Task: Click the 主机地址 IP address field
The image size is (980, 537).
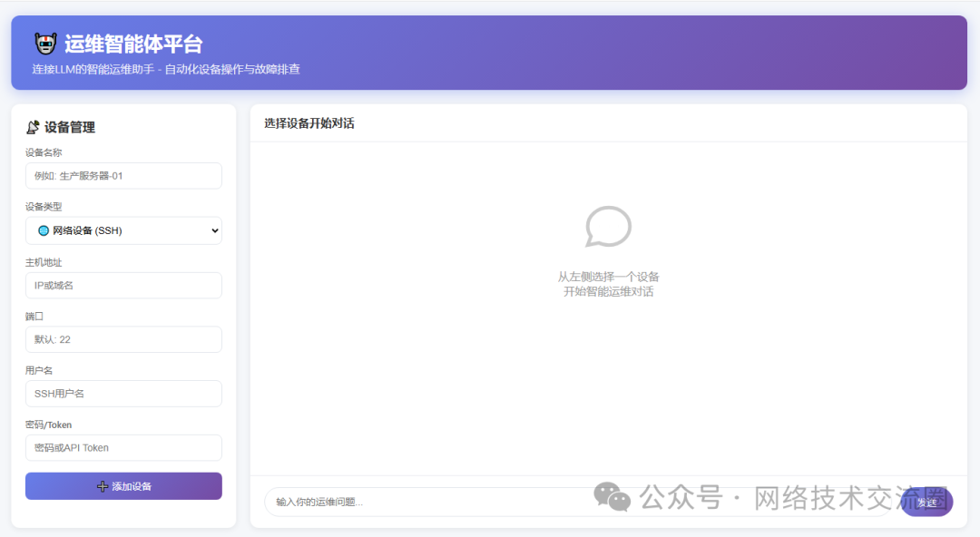Action: click(122, 285)
